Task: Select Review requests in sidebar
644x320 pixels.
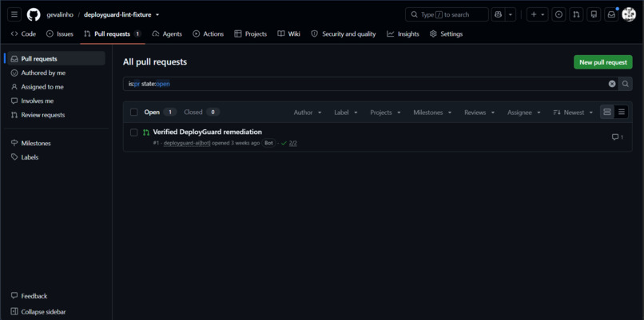Action: (x=56, y=115)
